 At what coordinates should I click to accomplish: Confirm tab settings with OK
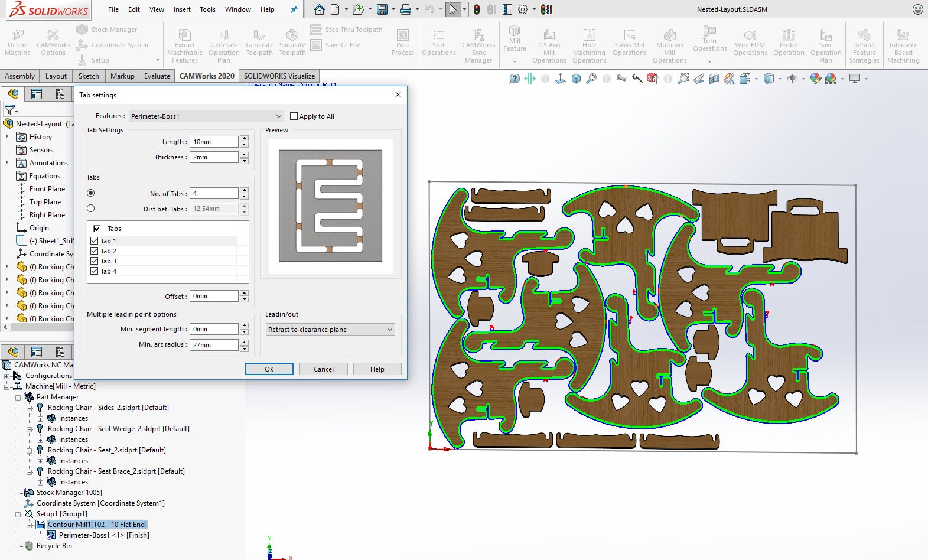[269, 369]
